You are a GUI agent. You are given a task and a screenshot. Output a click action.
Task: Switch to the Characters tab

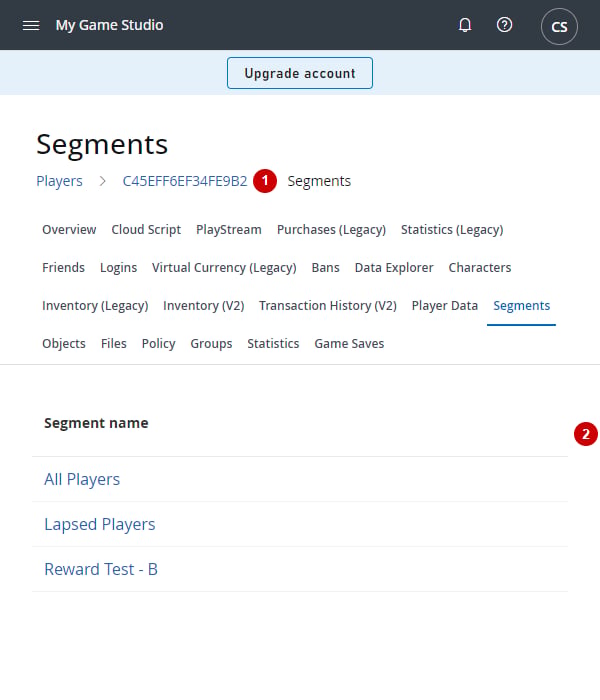(x=480, y=267)
